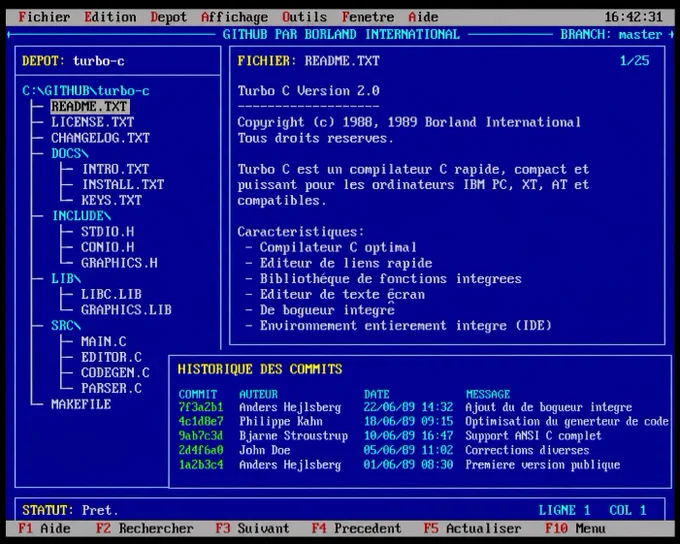Select PARSER.C source file

(x=111, y=388)
